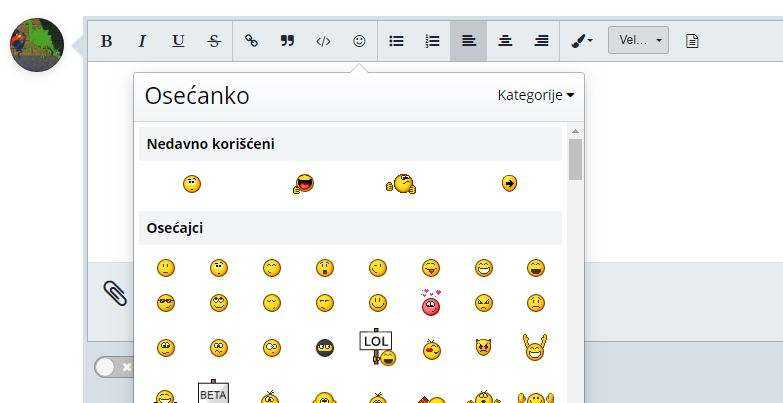Screen dimensions: 783x403
Task: Insert a bulleted list
Action: (x=396, y=41)
